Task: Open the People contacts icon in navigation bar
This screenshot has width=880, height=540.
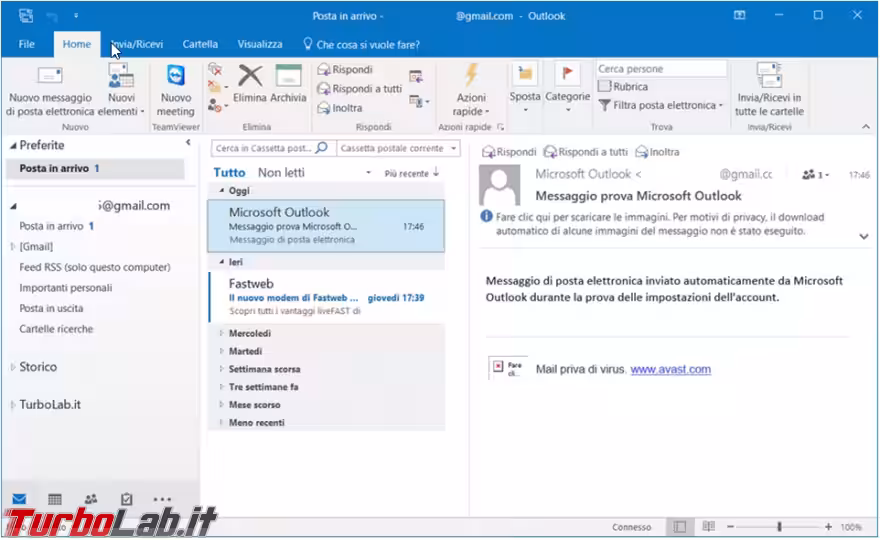Action: pyautogui.click(x=91, y=499)
